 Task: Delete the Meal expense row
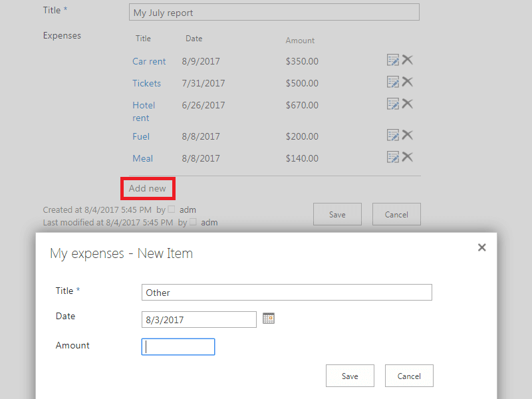coord(408,158)
